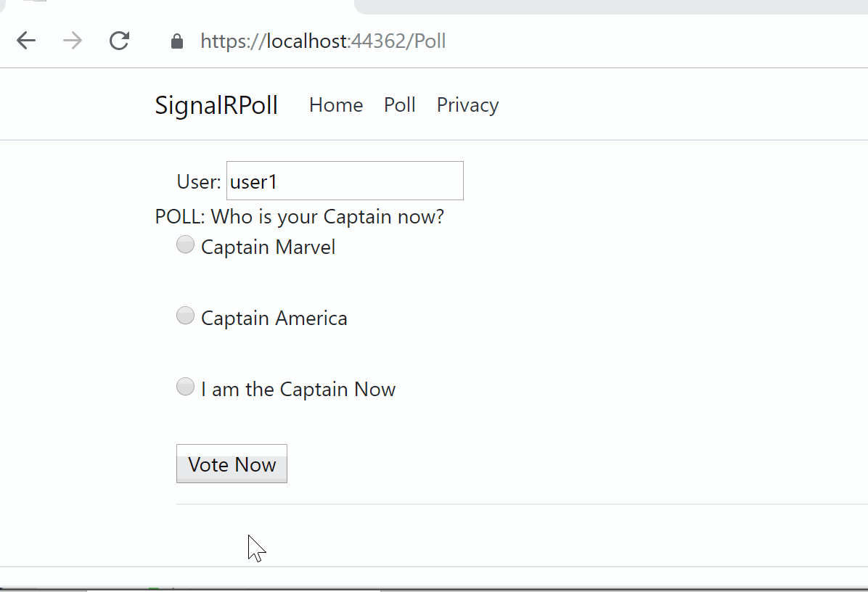The height and width of the screenshot is (592, 868).
Task: Click the empty gray browser tab strip area
Action: point(609,7)
